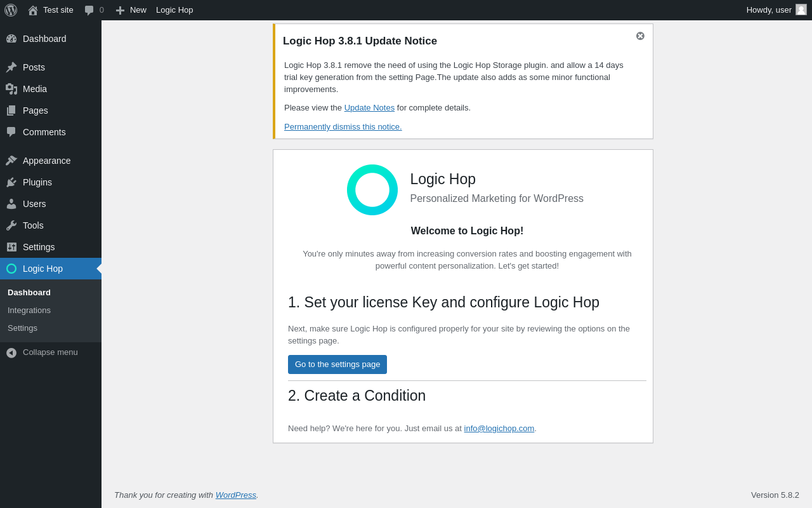The height and width of the screenshot is (508, 812).
Task: Open the Posts menu
Action: click(51, 67)
